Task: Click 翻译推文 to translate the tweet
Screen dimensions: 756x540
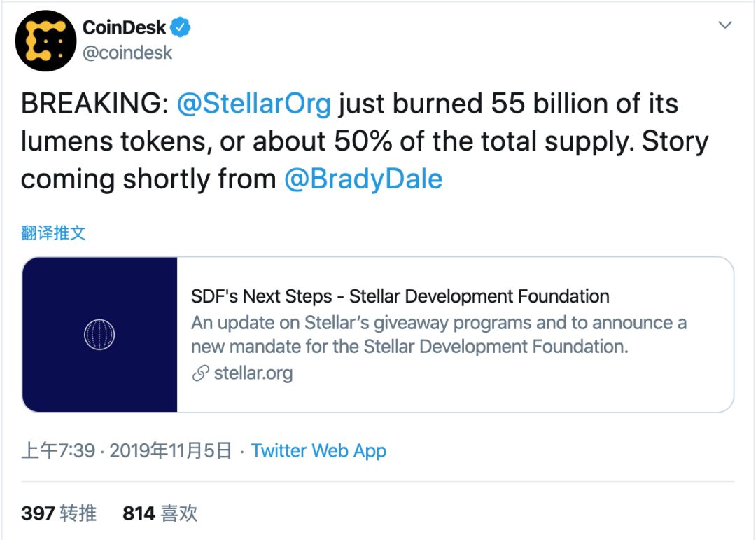Action: [53, 233]
